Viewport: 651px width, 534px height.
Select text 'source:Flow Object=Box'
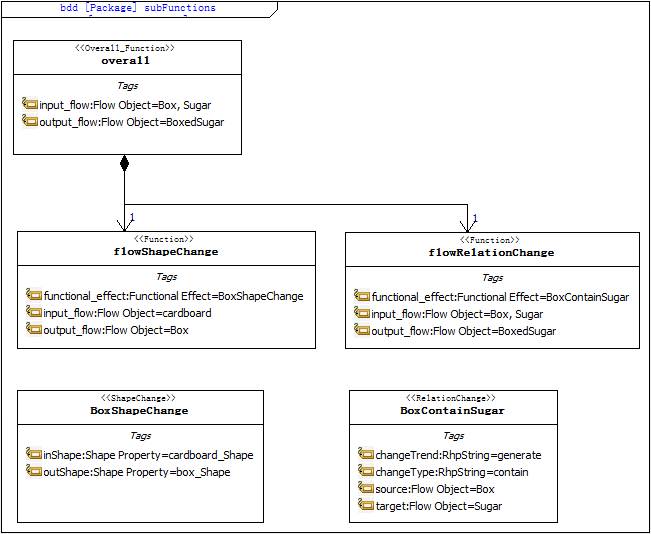tap(435, 489)
